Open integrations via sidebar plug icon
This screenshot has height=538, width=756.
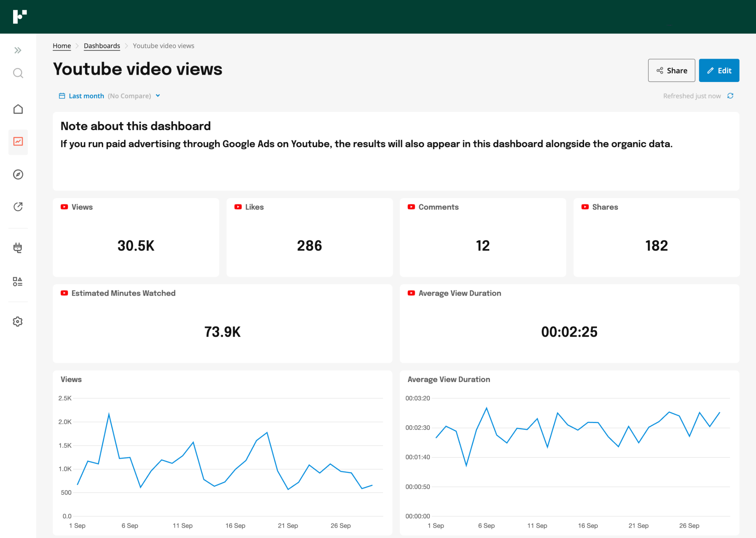[18, 247]
